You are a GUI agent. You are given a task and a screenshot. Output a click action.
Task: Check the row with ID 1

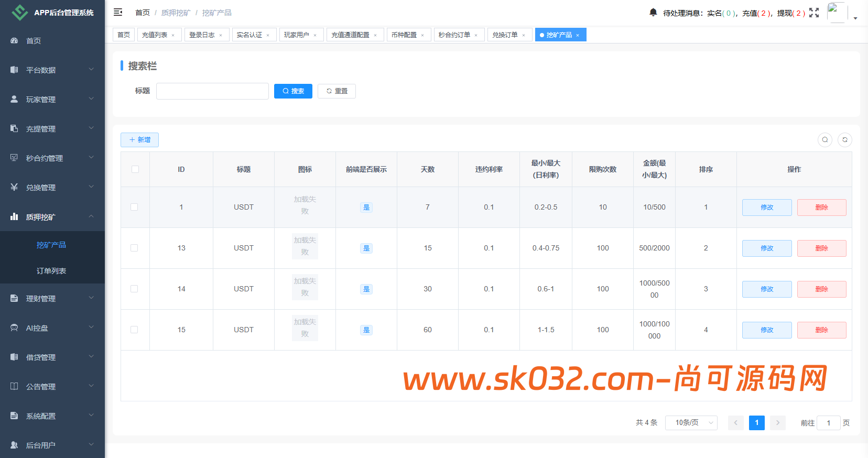(134, 207)
